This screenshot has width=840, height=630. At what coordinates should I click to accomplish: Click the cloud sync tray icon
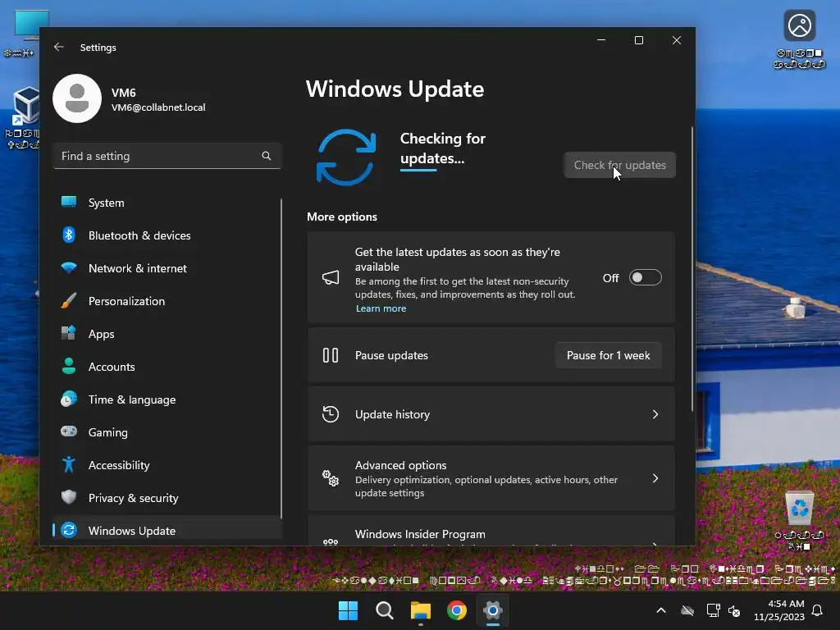point(687,610)
